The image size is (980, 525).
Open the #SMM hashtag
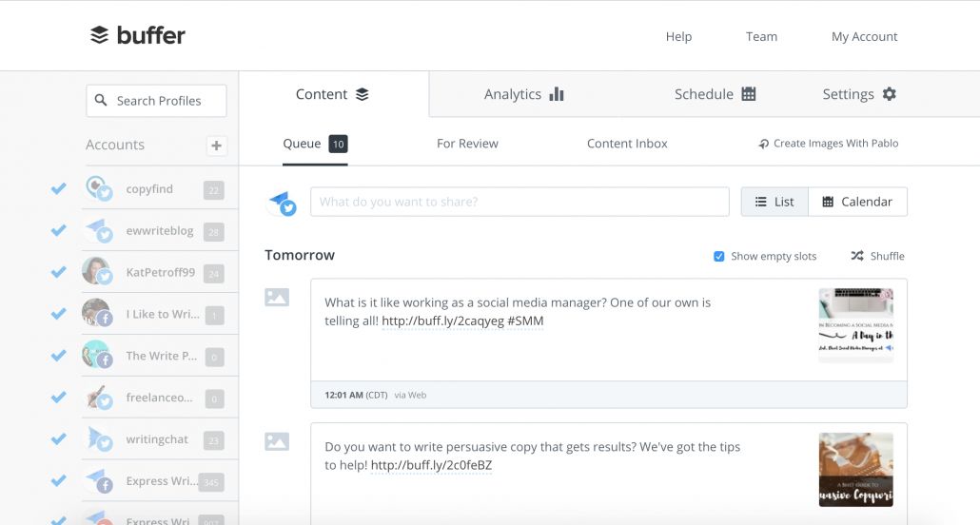525,321
